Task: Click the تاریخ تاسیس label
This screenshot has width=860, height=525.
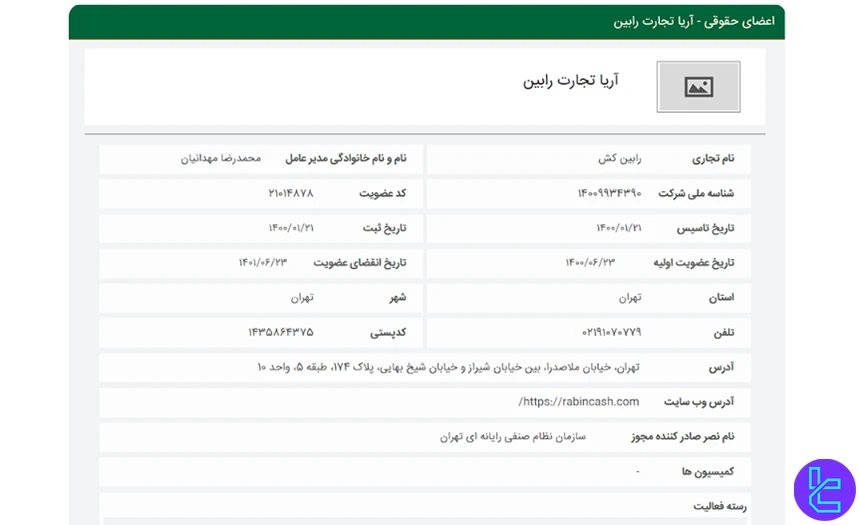Action: tap(705, 228)
